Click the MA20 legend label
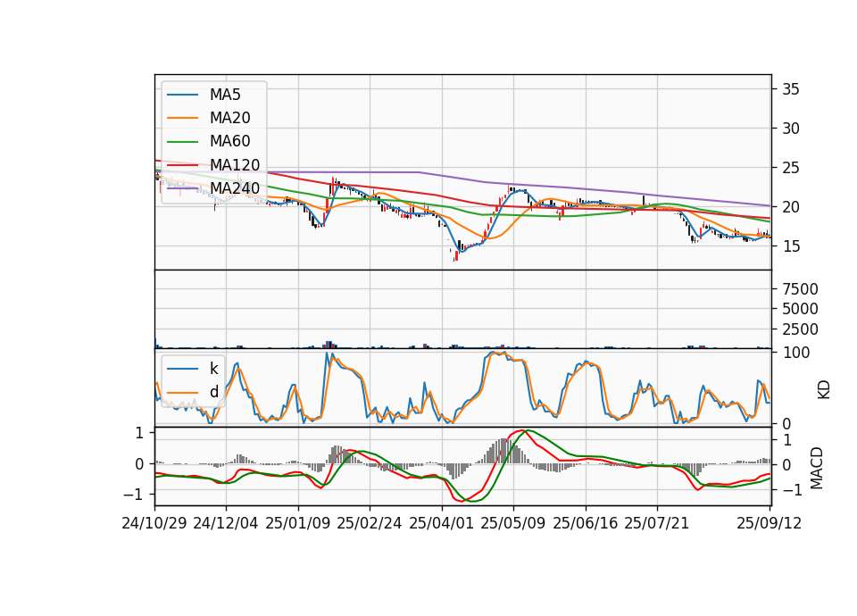Screen dimensions: 857x616 pyautogui.click(x=230, y=118)
